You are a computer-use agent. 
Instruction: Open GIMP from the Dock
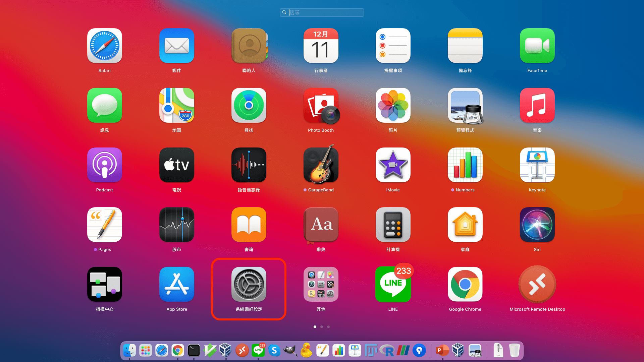pyautogui.click(x=290, y=351)
